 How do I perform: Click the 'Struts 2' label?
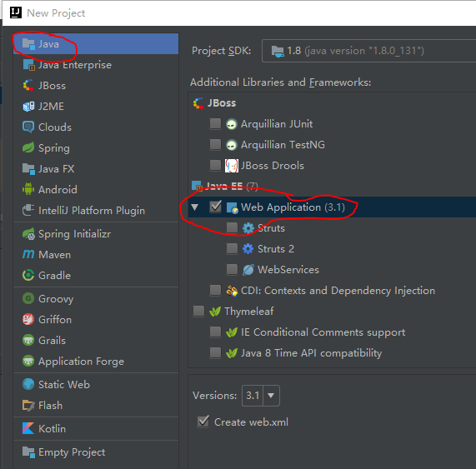click(276, 249)
